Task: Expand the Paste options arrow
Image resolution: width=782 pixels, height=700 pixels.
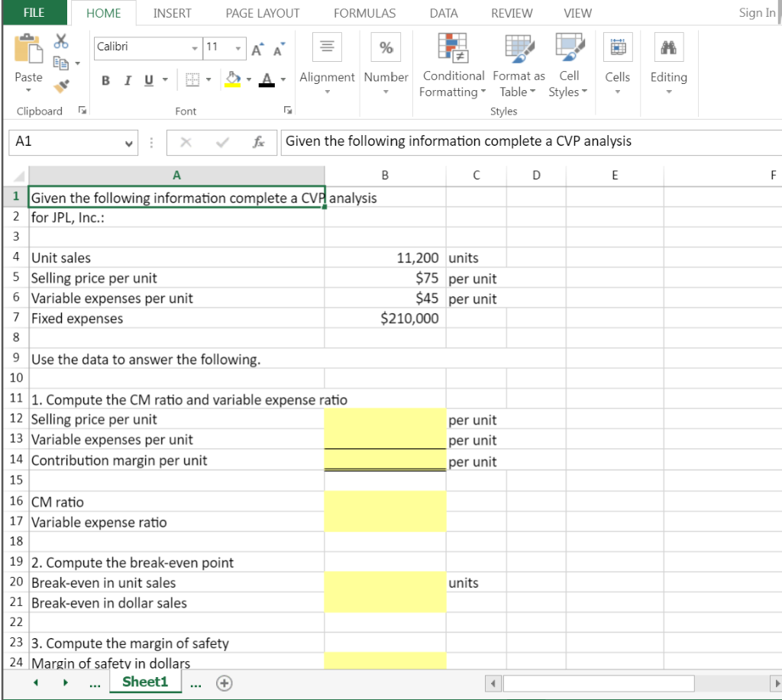Action: 28,90
